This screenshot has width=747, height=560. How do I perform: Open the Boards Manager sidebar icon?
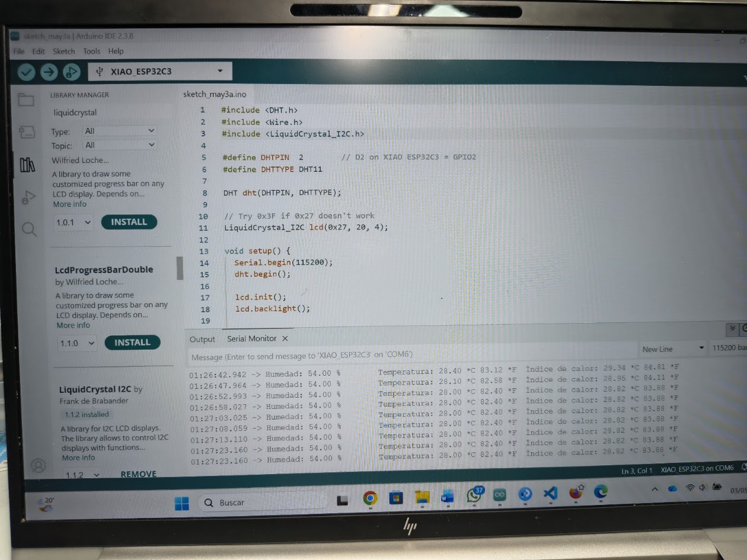click(x=27, y=132)
